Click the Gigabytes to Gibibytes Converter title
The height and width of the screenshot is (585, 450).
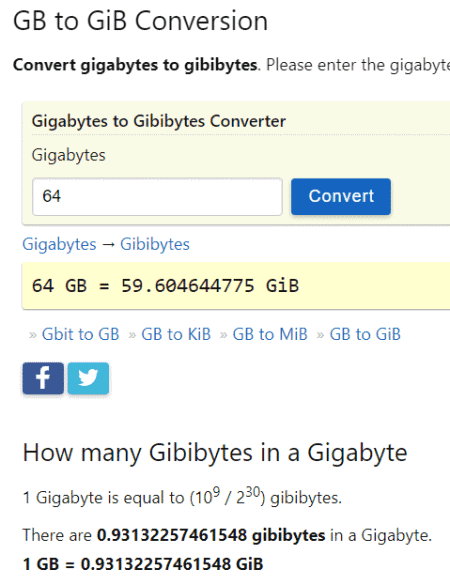(159, 121)
